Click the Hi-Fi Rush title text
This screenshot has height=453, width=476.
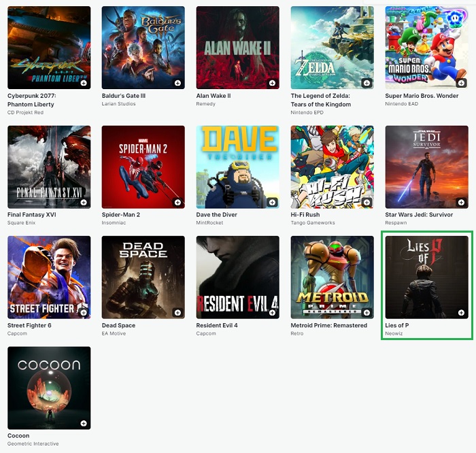tap(305, 215)
